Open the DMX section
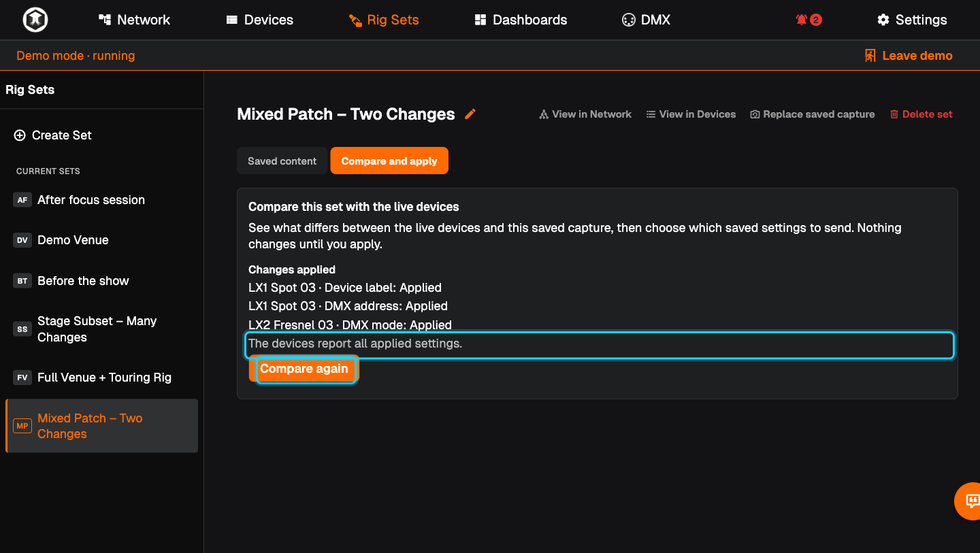This screenshot has height=553, width=980. pyautogui.click(x=646, y=20)
